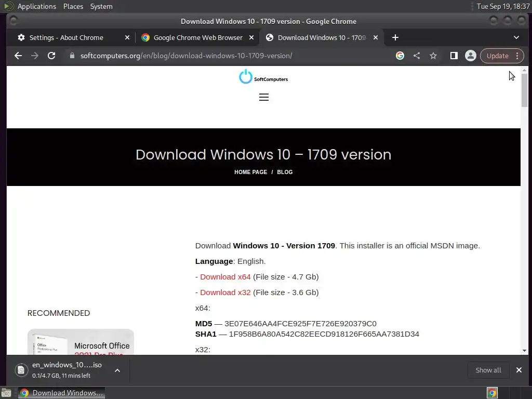The height and width of the screenshot is (399, 532).
Task: Close the Download Windows 10 tab
Action: (x=376, y=37)
